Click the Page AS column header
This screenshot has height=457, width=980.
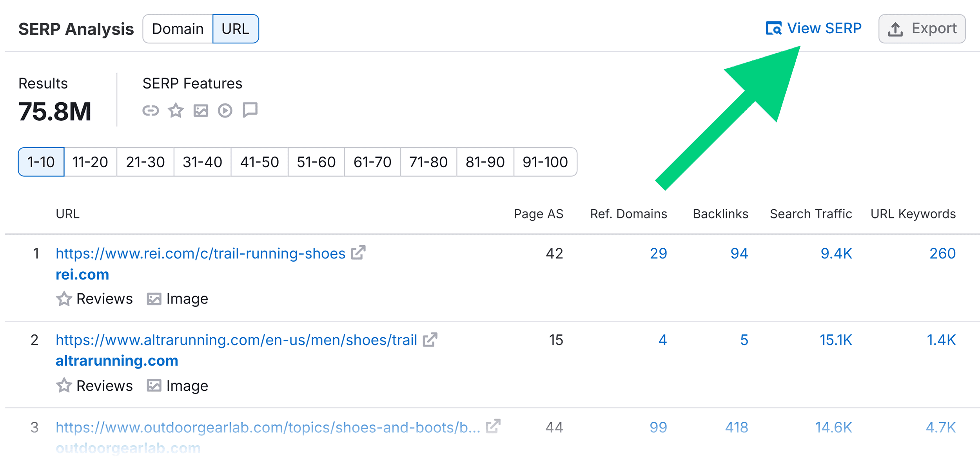(538, 214)
